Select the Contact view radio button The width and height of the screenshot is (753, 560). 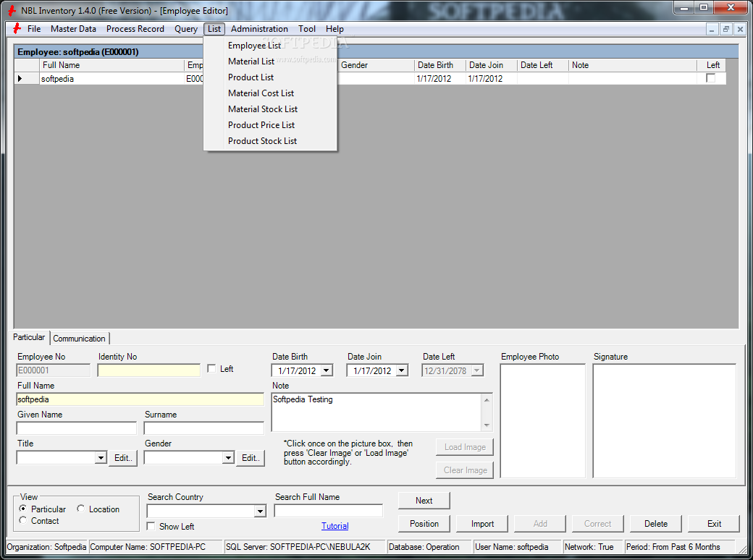point(22,520)
